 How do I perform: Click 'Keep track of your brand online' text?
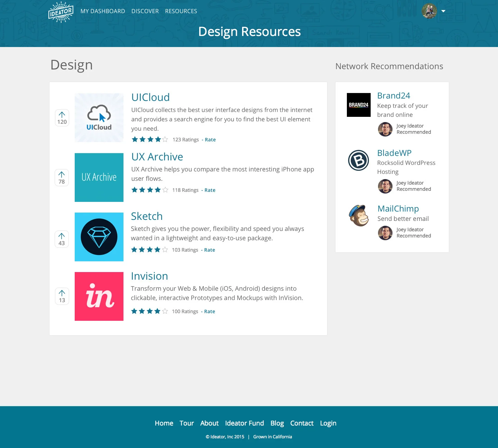403,110
